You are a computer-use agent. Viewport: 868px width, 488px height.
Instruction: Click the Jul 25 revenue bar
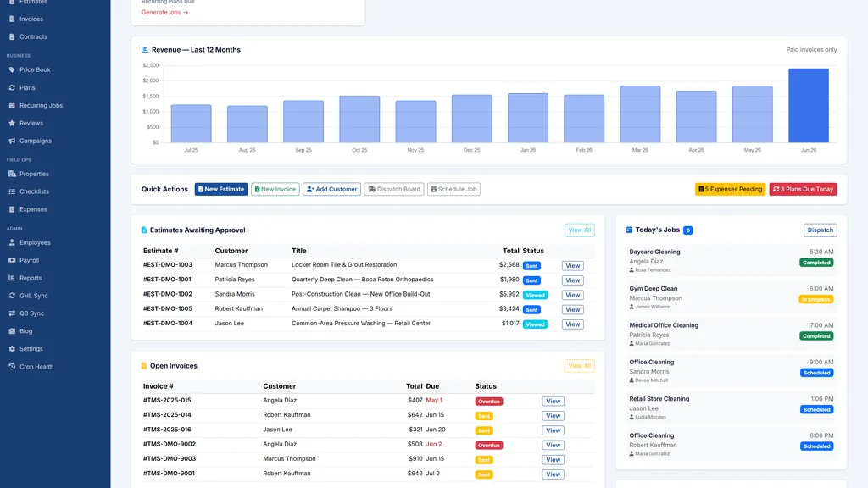click(191, 124)
